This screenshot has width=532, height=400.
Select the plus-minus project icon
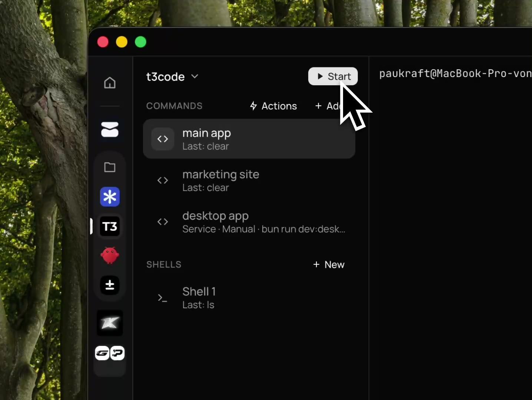(110, 285)
